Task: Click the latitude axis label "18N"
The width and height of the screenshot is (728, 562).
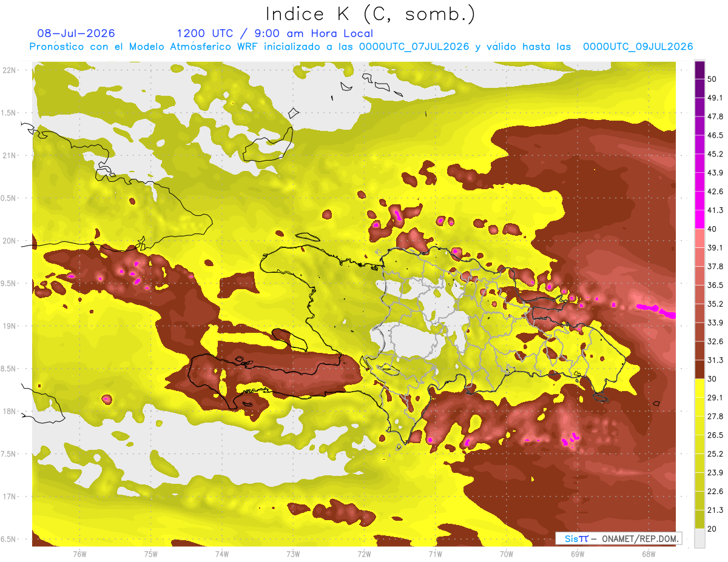Action: pyautogui.click(x=10, y=411)
